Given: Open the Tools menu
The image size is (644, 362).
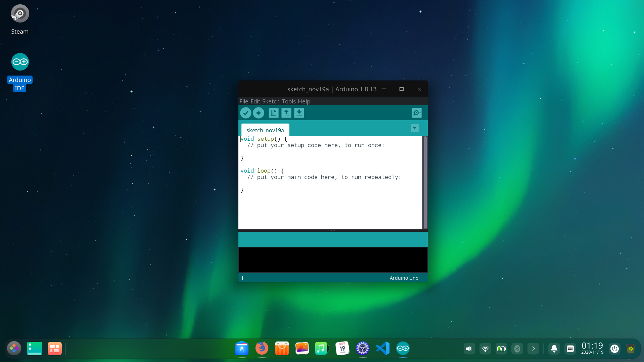Looking at the screenshot, I should point(288,101).
